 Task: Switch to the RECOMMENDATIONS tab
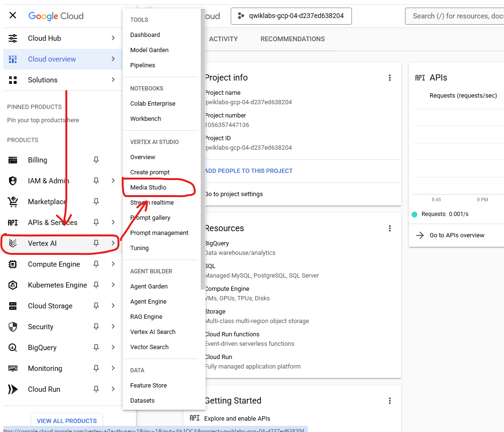tap(293, 39)
